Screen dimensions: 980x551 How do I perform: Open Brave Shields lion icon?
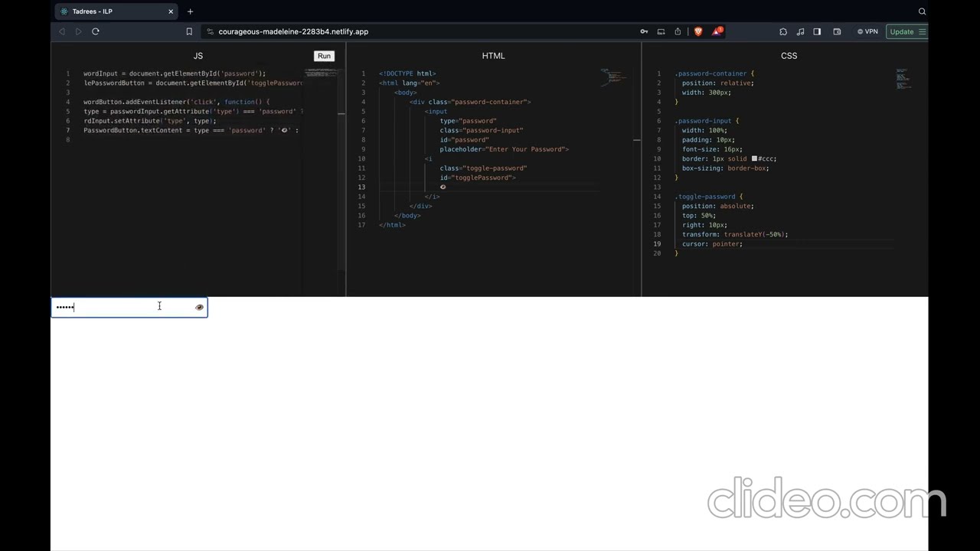pos(698,31)
